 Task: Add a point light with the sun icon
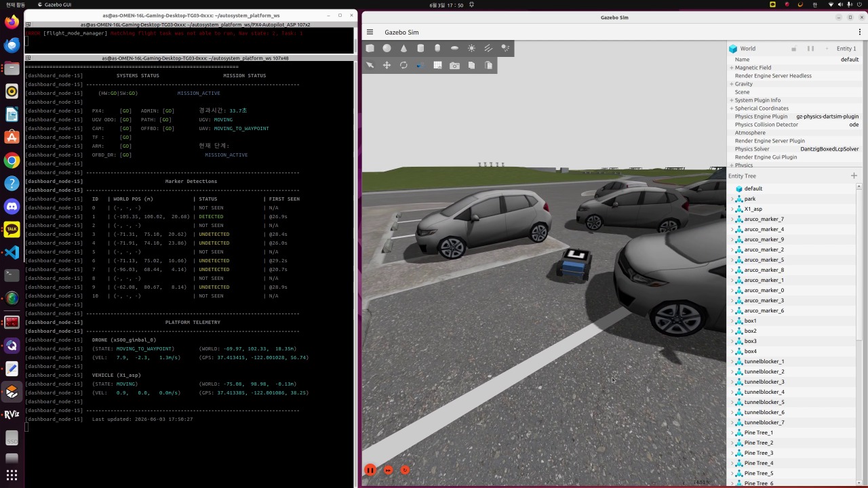click(471, 48)
